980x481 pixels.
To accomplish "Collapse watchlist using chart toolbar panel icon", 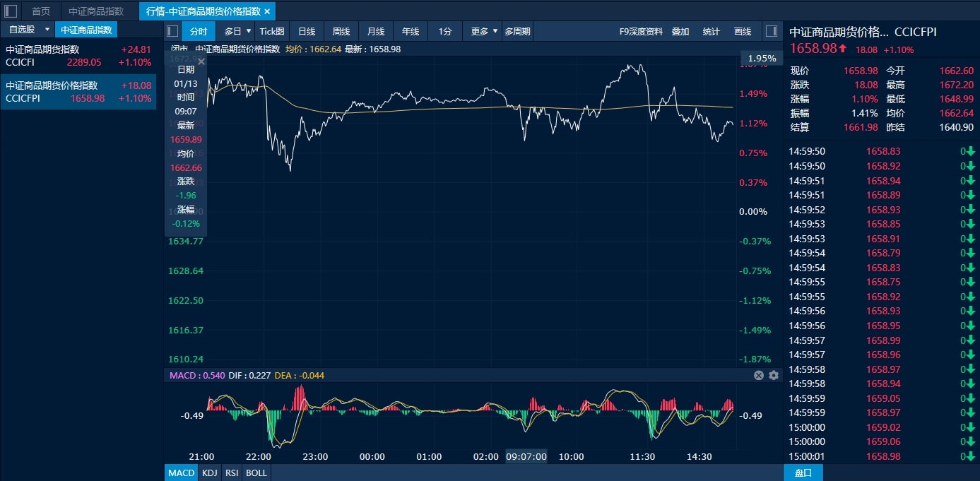I will click(x=172, y=31).
